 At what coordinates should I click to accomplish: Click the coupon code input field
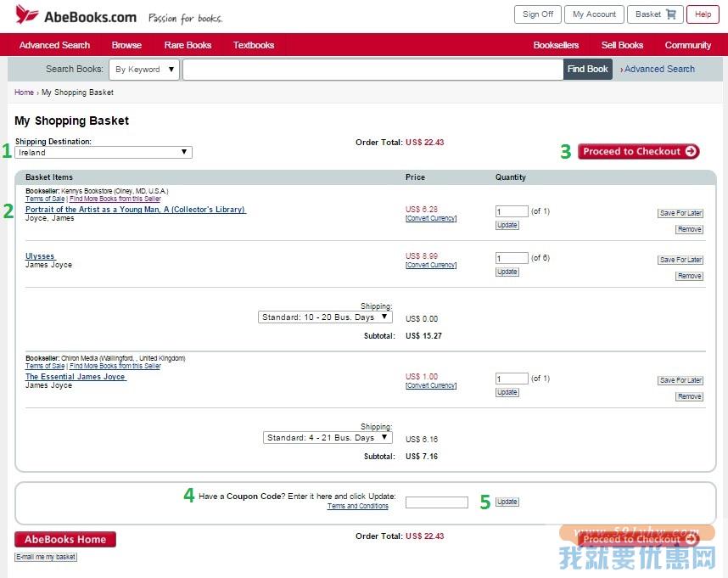pyautogui.click(x=436, y=502)
